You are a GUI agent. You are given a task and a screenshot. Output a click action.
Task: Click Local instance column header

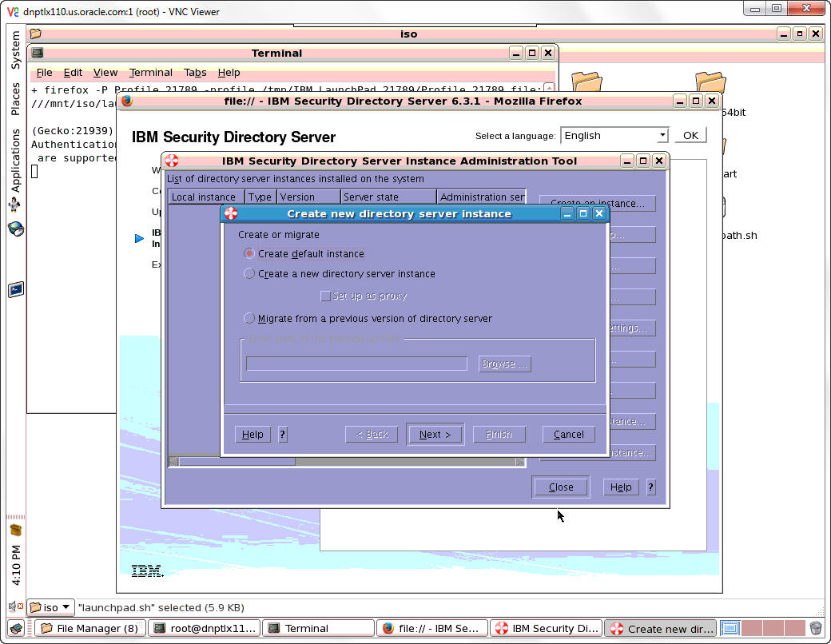pos(205,197)
